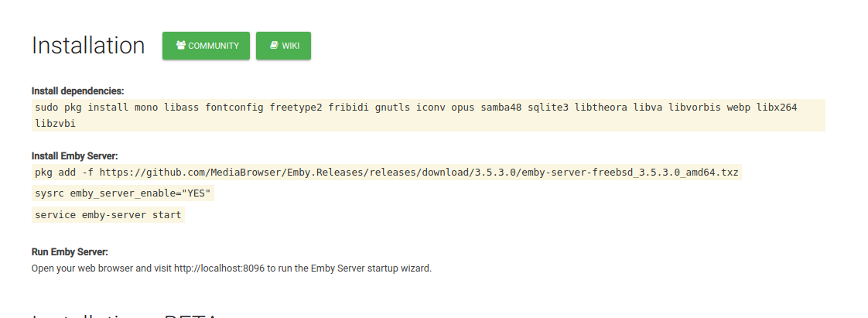Click the http://localhost:8096 address text
The image size is (868, 318).
[x=220, y=268]
